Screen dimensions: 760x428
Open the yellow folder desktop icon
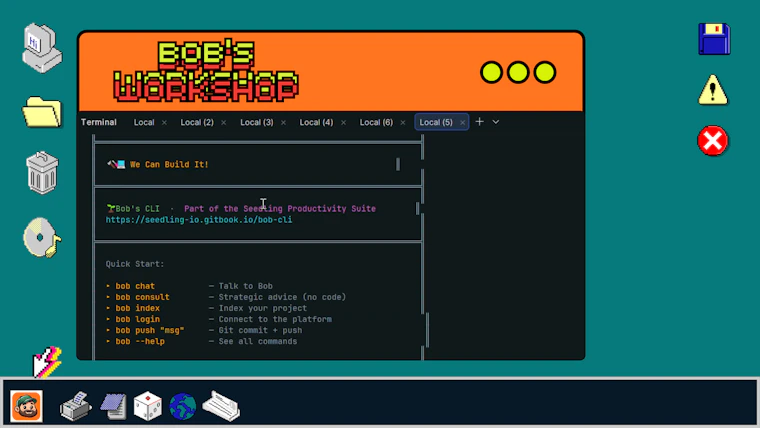click(x=42, y=112)
